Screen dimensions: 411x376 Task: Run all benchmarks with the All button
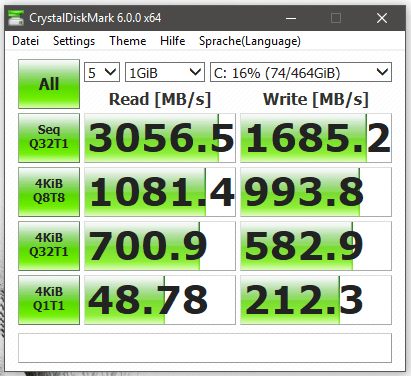click(49, 84)
